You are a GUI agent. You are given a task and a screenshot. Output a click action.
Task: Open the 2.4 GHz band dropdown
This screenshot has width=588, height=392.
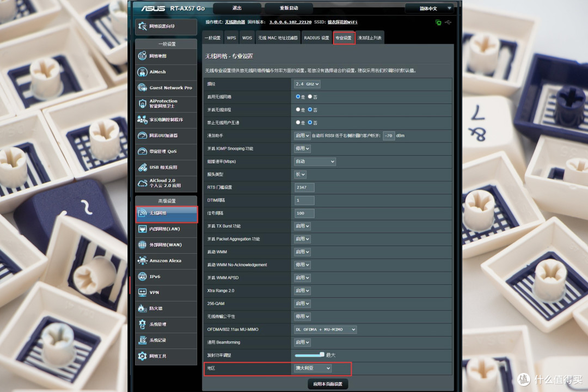coord(307,84)
